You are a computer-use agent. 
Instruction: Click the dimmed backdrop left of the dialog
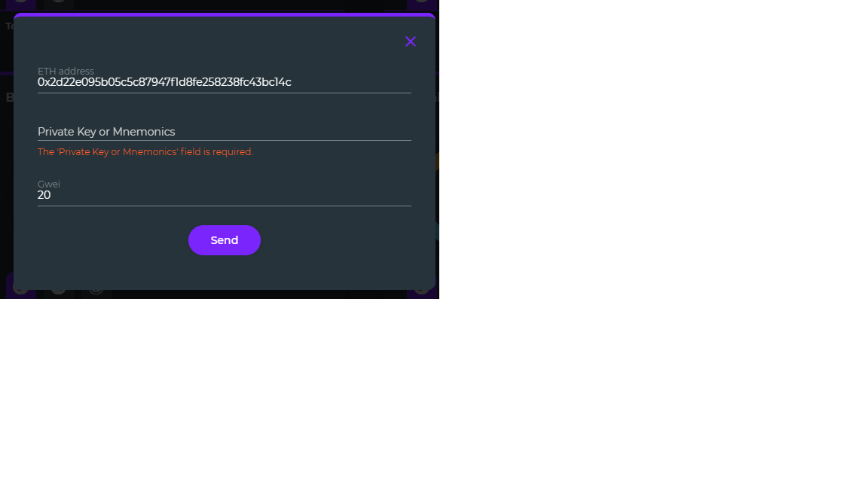(x=7, y=166)
